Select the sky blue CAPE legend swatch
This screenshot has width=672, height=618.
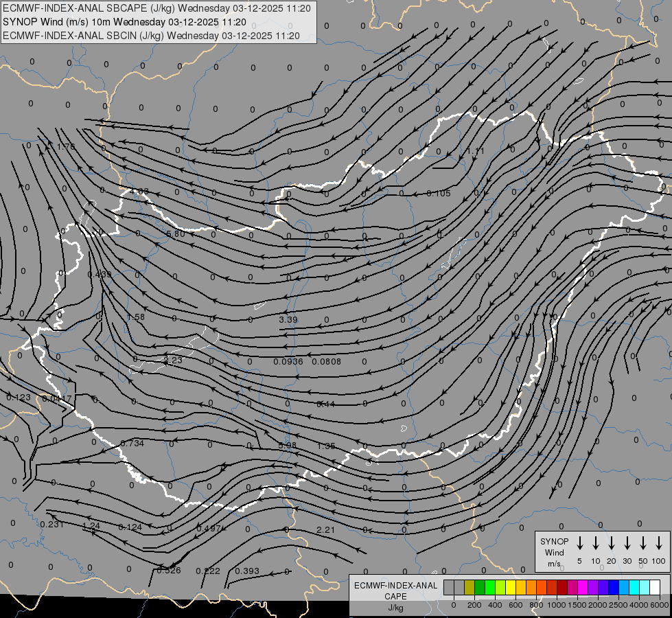click(x=623, y=587)
